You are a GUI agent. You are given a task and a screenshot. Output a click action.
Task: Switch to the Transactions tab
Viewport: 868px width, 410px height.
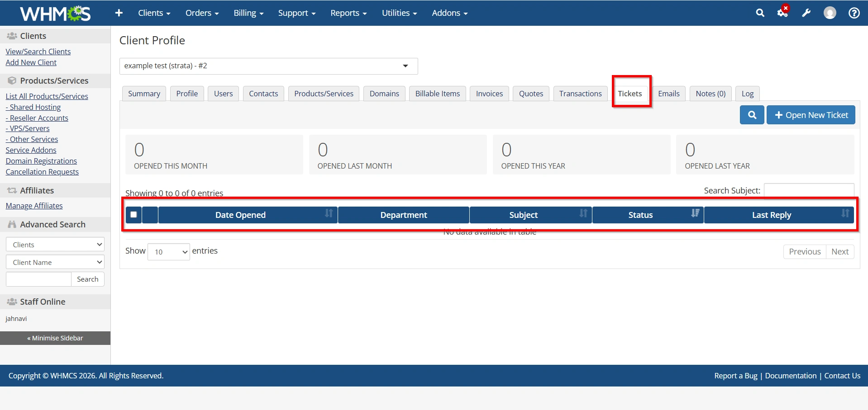pos(580,94)
